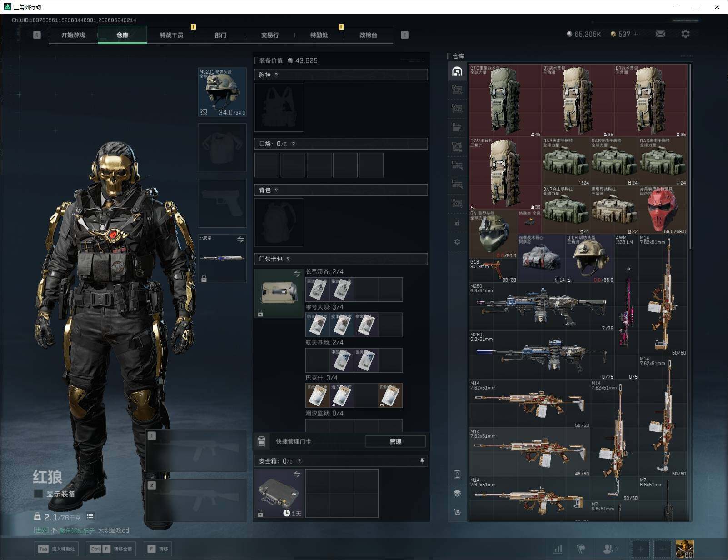This screenshot has height=560, width=728.
Task: Click the keycard manager icon beside 快捷管理门卡
Action: pyautogui.click(x=261, y=441)
